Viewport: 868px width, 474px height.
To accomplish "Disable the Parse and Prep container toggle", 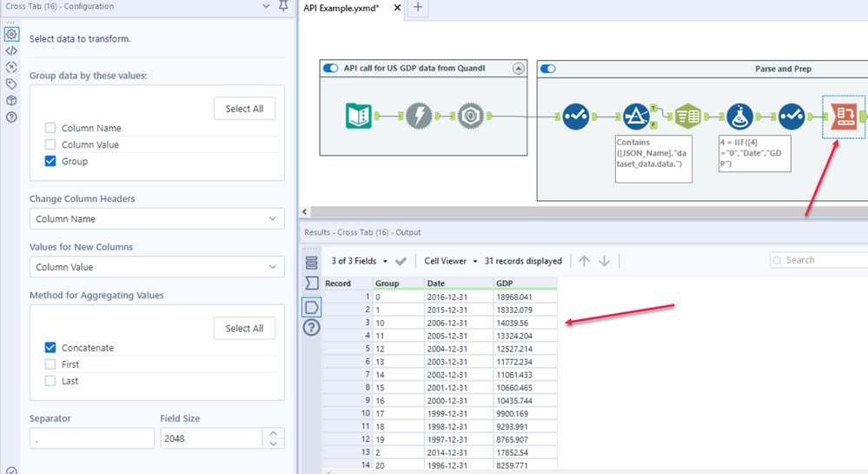I will 548,68.
